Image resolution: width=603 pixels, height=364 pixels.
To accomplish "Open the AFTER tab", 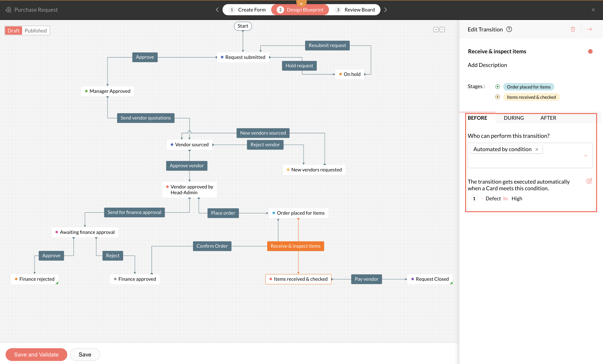I will (548, 118).
